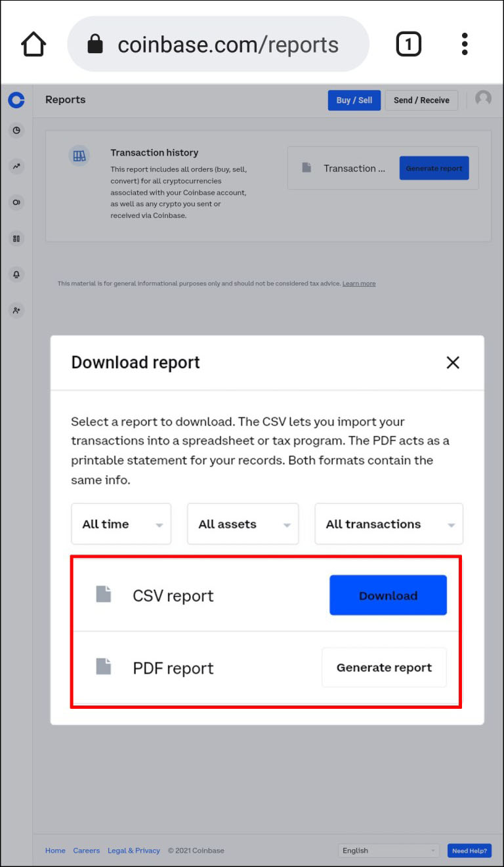Open the invite friends sidebar icon
This screenshot has height=867, width=504.
click(16, 310)
